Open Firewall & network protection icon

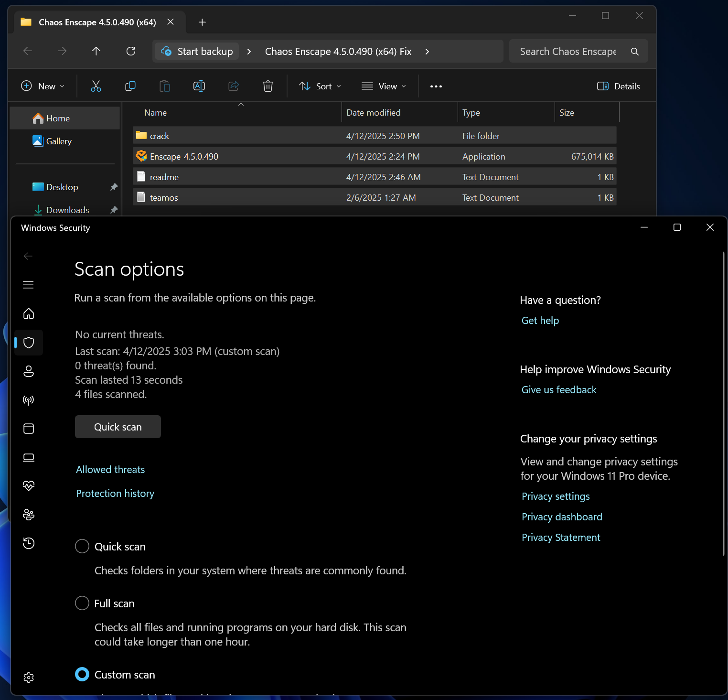point(29,400)
